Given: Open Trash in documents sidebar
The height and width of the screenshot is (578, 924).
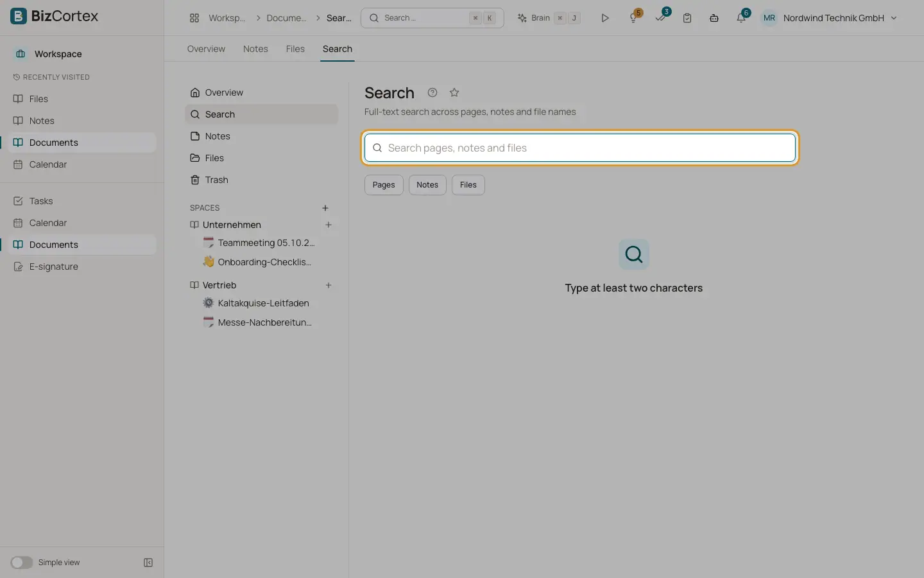Looking at the screenshot, I should [262, 180].
